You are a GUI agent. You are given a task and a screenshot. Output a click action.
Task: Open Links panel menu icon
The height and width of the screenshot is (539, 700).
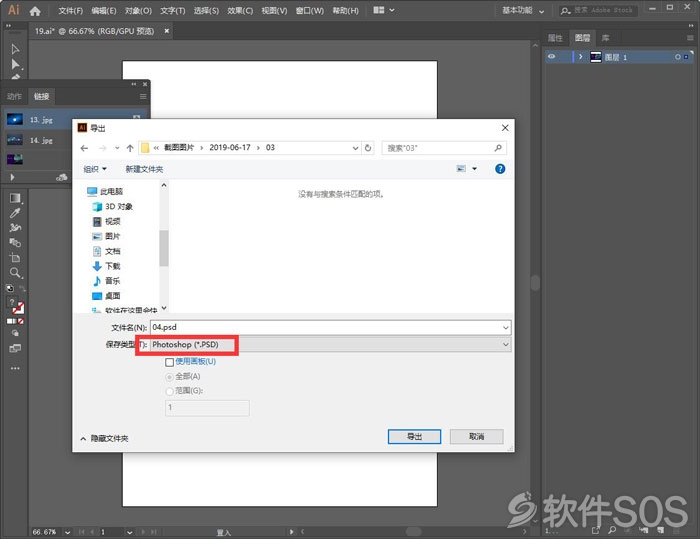[143, 96]
